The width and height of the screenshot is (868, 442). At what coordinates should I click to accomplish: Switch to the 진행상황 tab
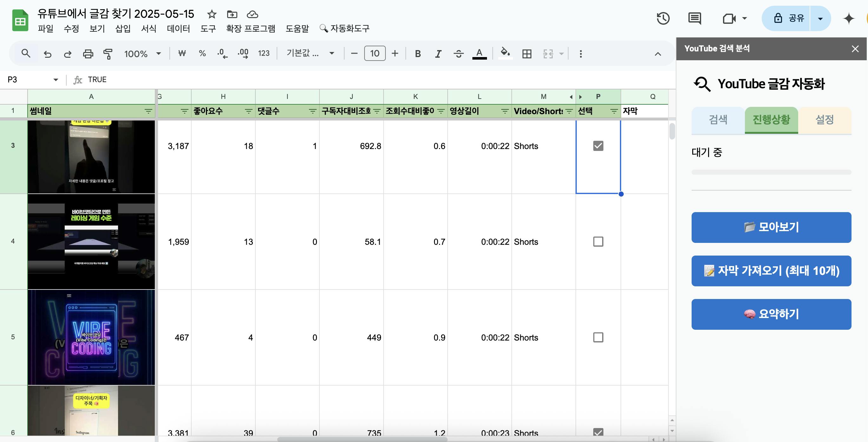coord(771,120)
